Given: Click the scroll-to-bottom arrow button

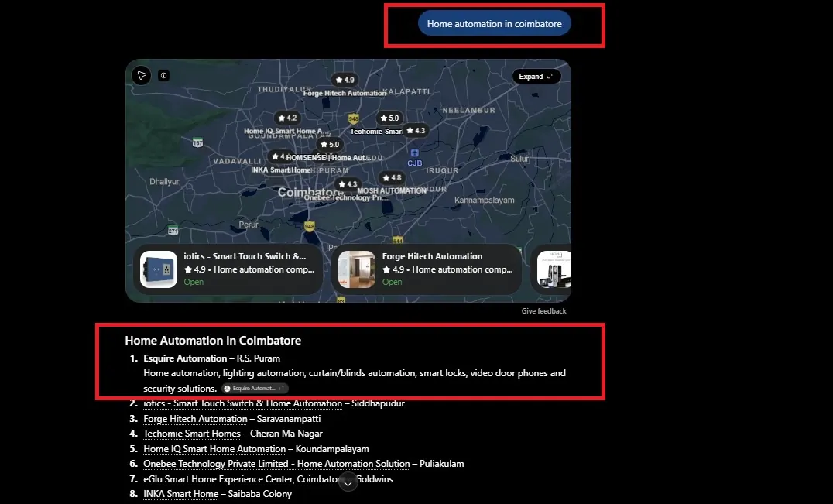Looking at the screenshot, I should (x=348, y=482).
